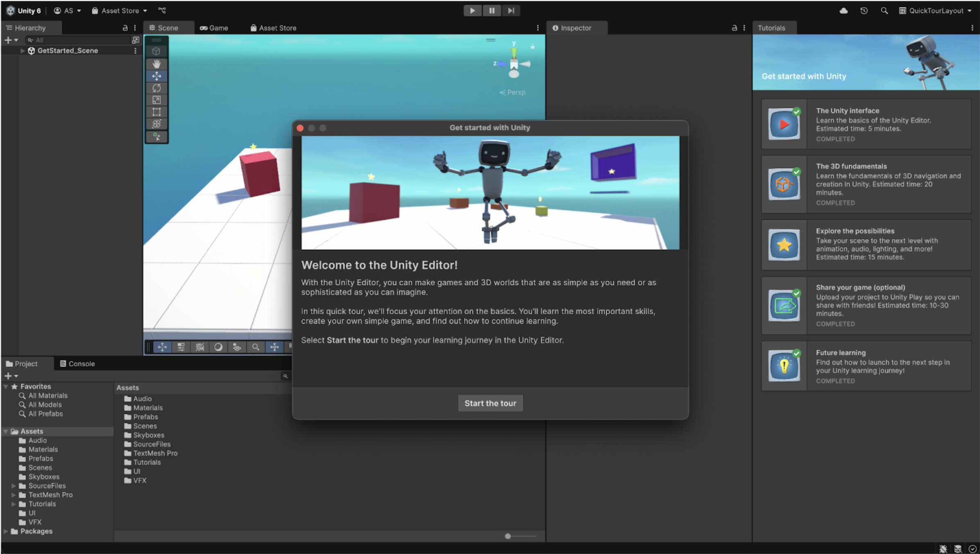The height and width of the screenshot is (554, 980).
Task: Toggle the Hierarchy panel lock
Action: (125, 28)
